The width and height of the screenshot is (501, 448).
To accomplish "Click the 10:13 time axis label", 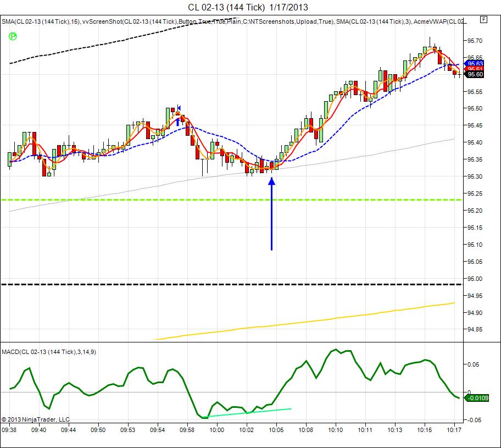I will pos(395,430).
